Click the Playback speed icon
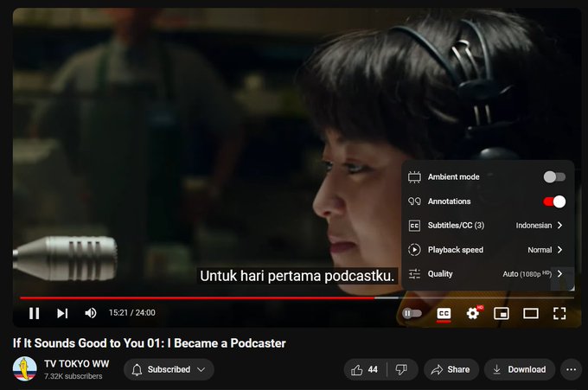Screen dimensions: 588x390 (x=414, y=250)
